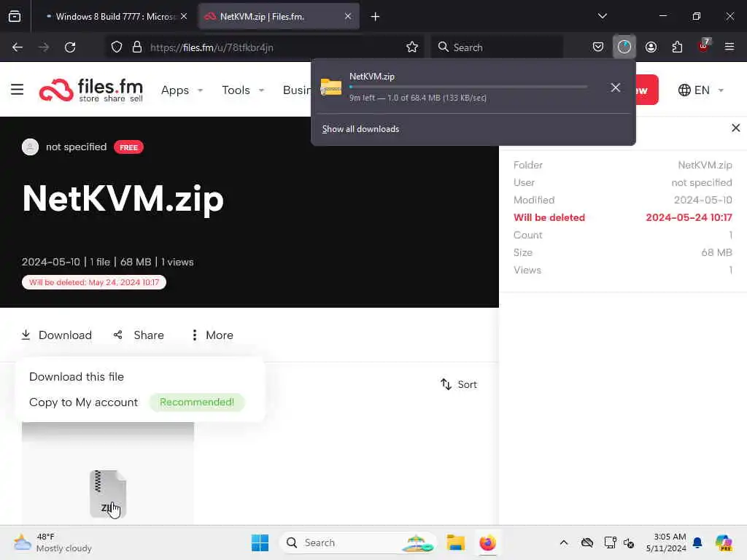
Task: Open the notification bell icon
Action: [x=697, y=542]
